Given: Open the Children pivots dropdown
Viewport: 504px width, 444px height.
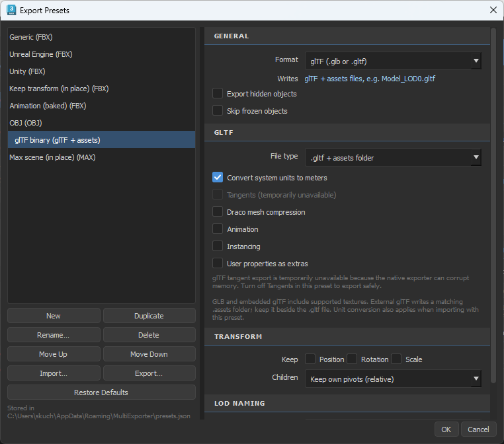Looking at the screenshot, I should (x=393, y=379).
